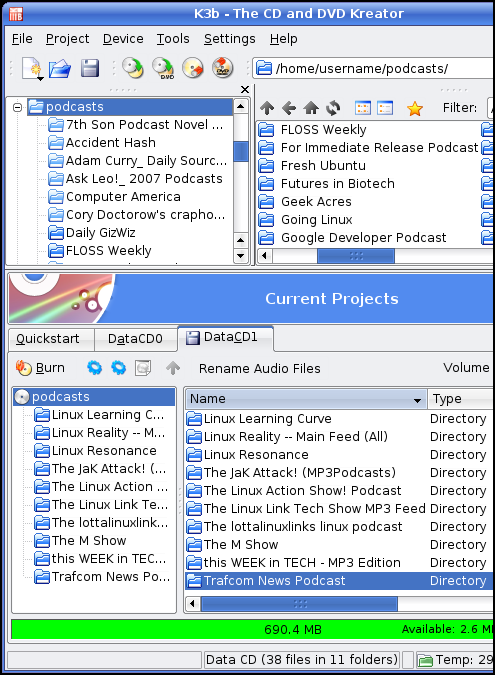Click the project's parent folder up arrow
This screenshot has height=675, width=495.
173,368
